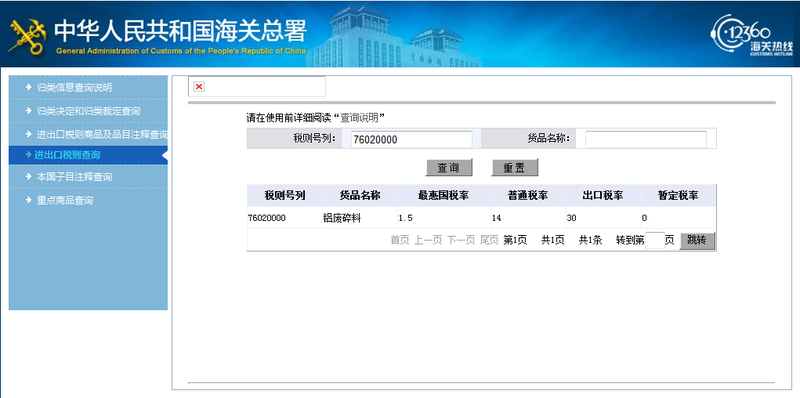Focus the 货品名称 input field
The image size is (800, 398).
pos(645,139)
